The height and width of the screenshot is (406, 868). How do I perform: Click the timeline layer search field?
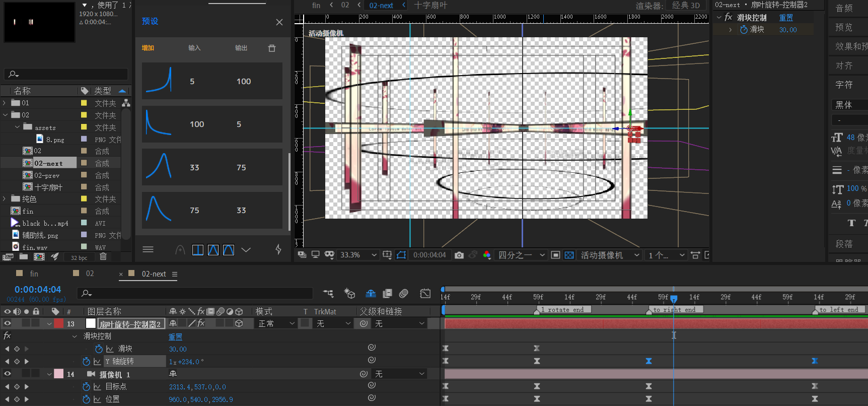(x=194, y=293)
